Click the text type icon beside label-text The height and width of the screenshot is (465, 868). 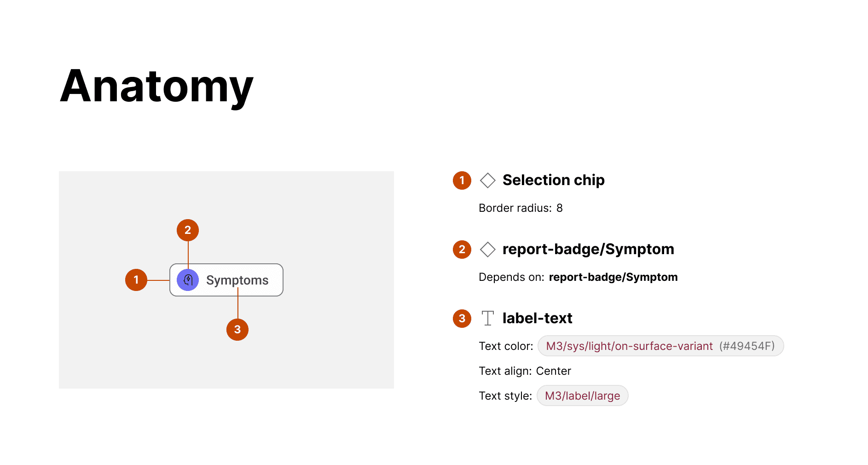click(x=487, y=318)
